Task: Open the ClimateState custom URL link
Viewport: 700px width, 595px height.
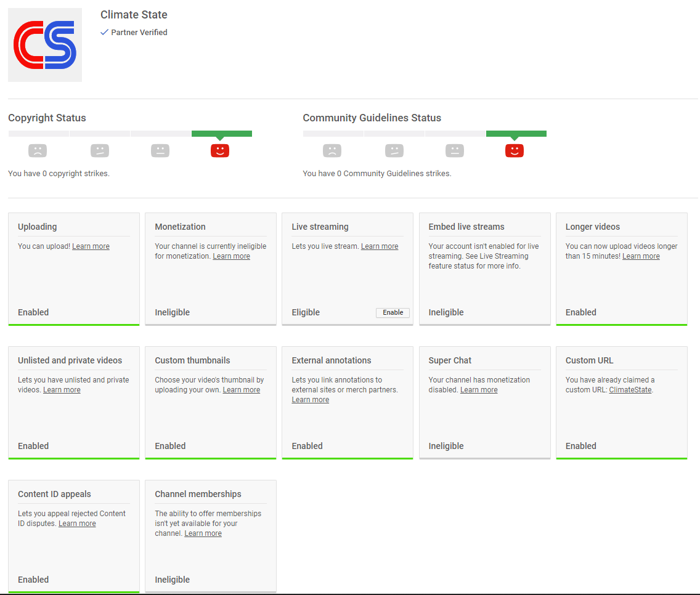Action: coord(630,390)
